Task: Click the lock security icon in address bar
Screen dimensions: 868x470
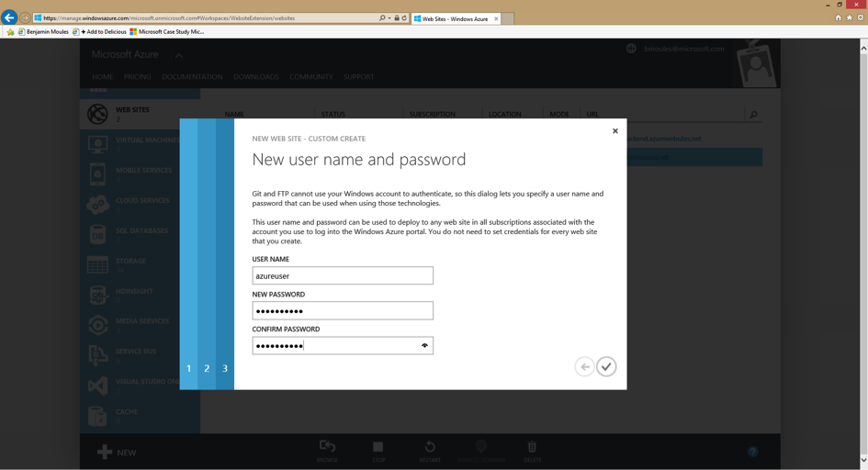Action: pos(397,18)
